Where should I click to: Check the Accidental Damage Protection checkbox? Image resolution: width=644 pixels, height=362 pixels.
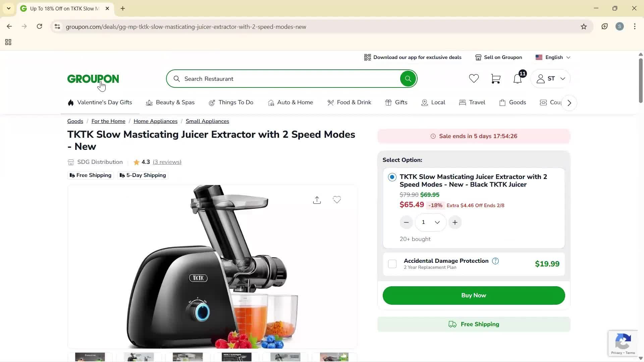tap(392, 264)
